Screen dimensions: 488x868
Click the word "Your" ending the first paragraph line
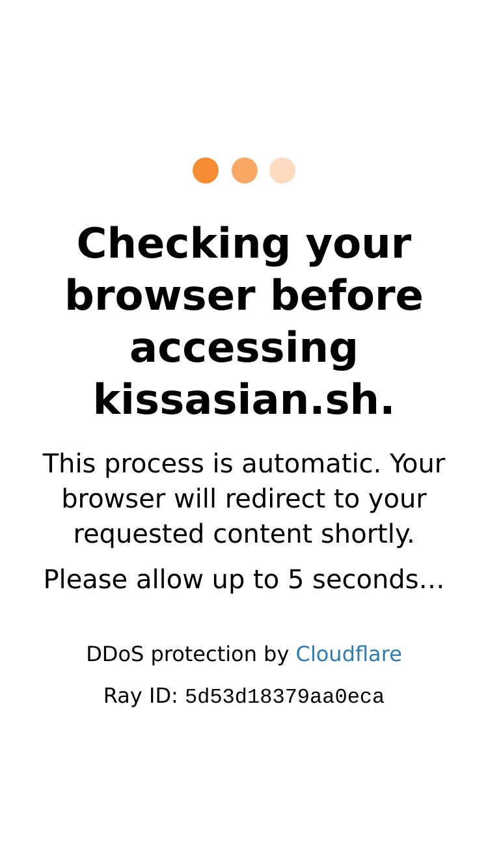(417, 465)
